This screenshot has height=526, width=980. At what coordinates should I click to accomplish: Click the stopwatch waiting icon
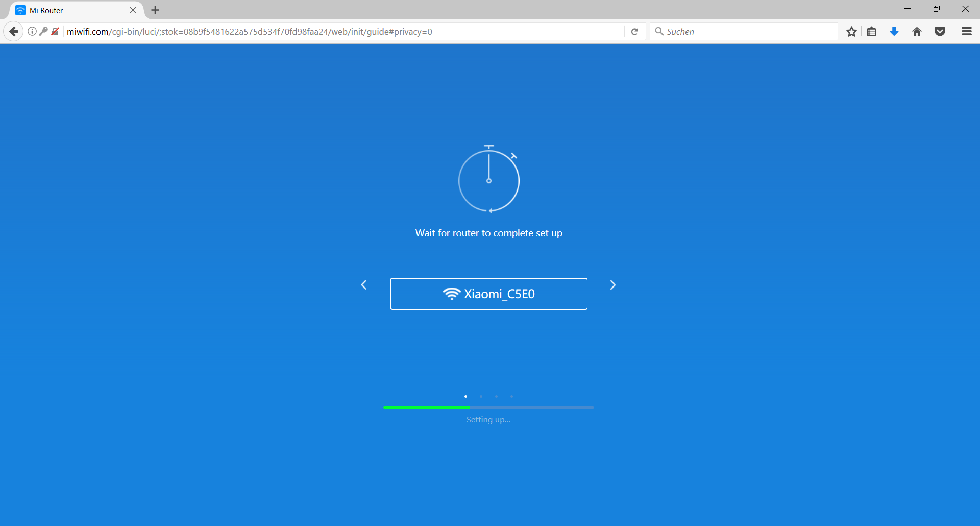489,179
